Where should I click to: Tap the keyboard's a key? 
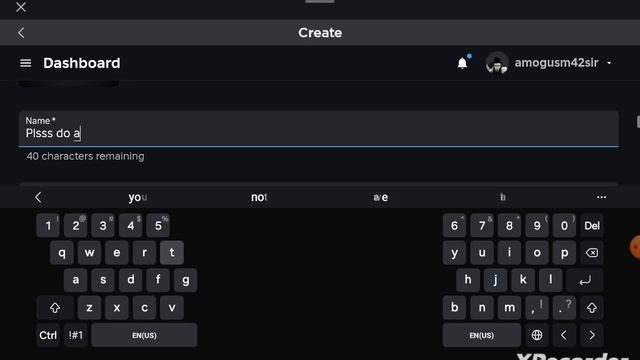point(76,280)
